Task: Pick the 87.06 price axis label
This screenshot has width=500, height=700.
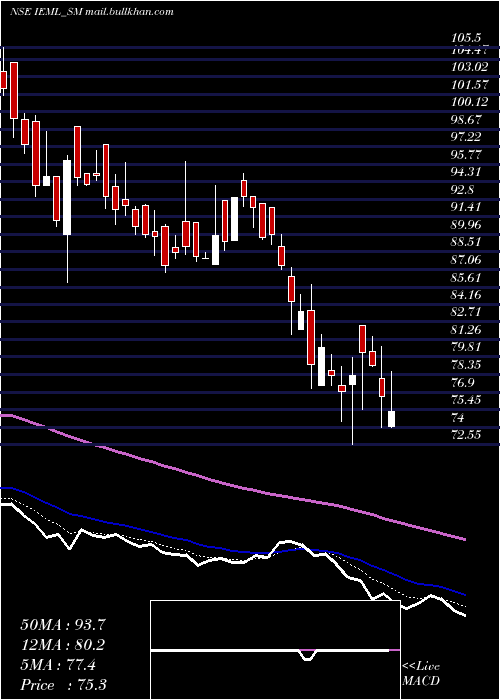Action: tap(466, 260)
